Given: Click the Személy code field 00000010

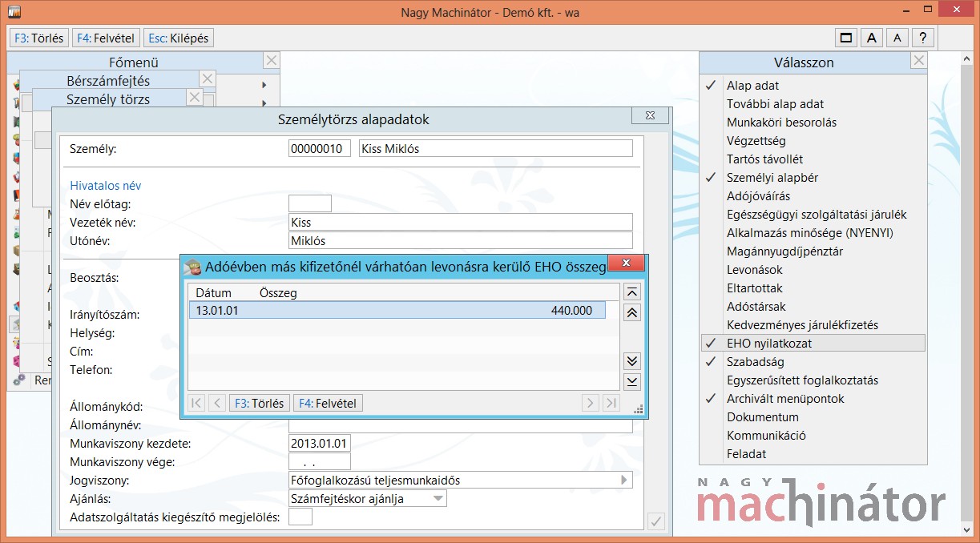Looking at the screenshot, I should click(x=319, y=148).
